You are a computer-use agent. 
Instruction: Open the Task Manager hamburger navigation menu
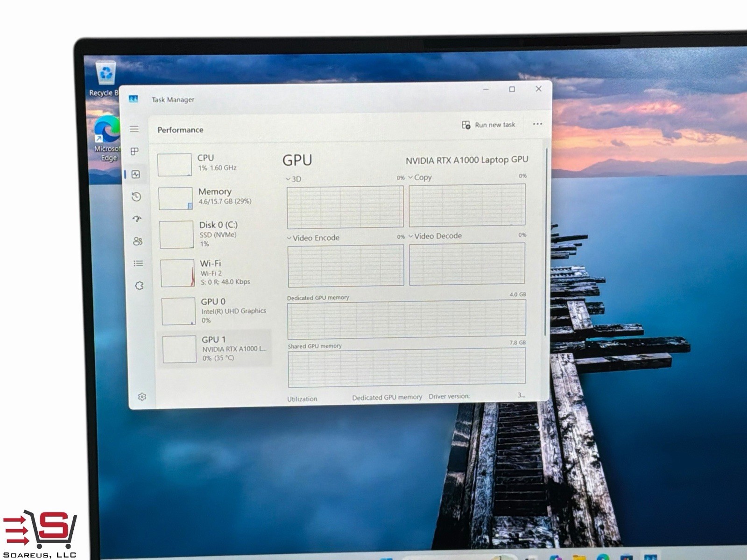(134, 129)
